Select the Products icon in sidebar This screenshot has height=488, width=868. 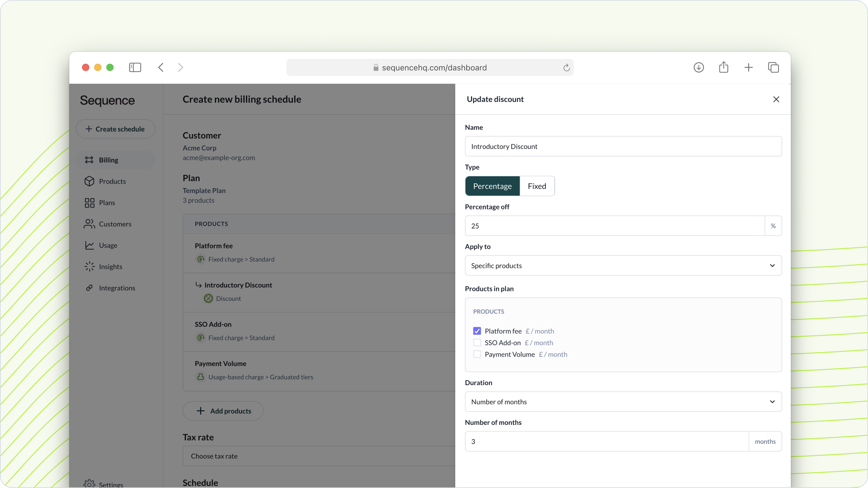[89, 181]
